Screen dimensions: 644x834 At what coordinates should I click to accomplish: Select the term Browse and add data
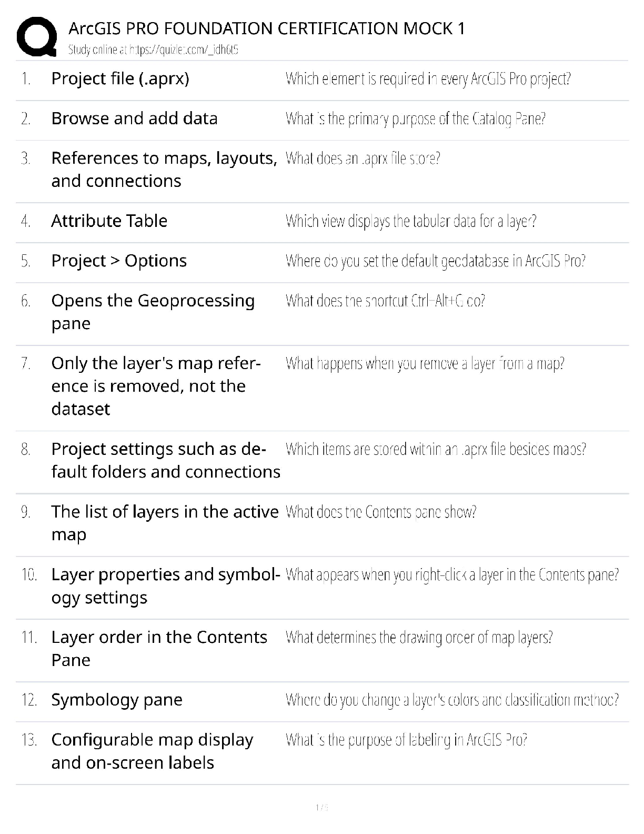tap(134, 118)
